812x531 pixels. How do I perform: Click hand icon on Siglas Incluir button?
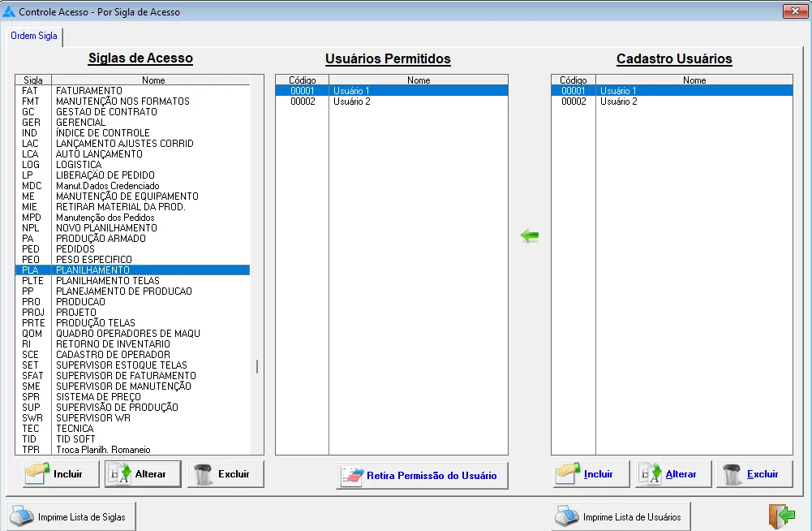[x=37, y=474]
